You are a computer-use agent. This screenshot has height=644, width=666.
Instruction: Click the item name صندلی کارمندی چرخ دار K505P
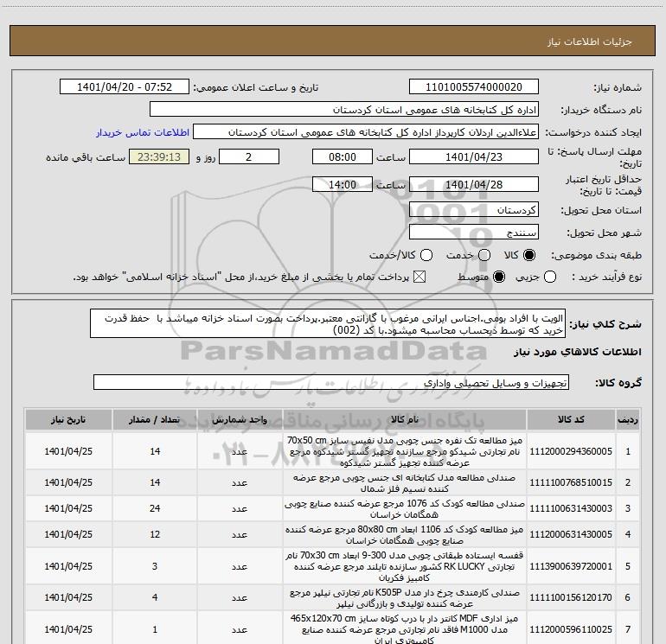coord(405,597)
